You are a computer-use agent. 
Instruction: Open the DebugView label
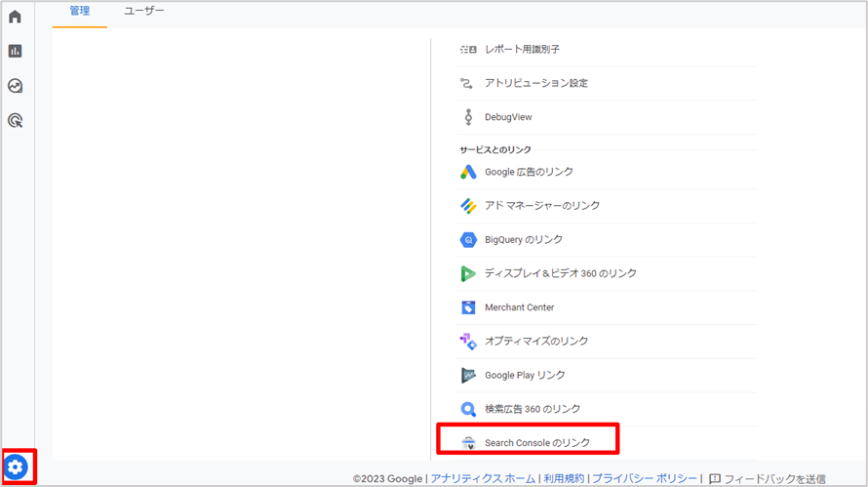[x=508, y=117]
